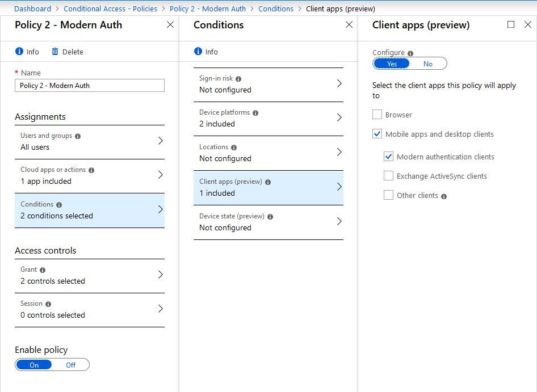Click the Info icon in Policy panel
This screenshot has width=537, height=392.
[x=19, y=52]
